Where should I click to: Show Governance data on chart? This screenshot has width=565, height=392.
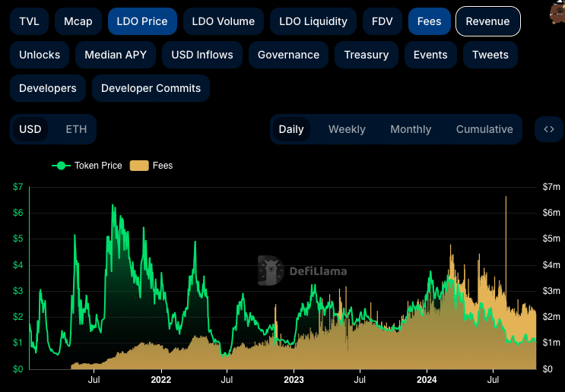[x=289, y=55]
